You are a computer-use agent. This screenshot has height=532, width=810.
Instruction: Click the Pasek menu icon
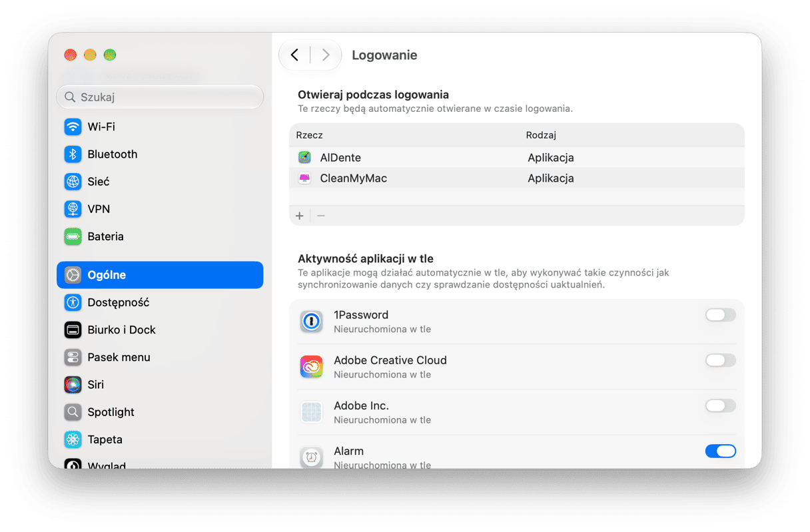click(x=73, y=357)
